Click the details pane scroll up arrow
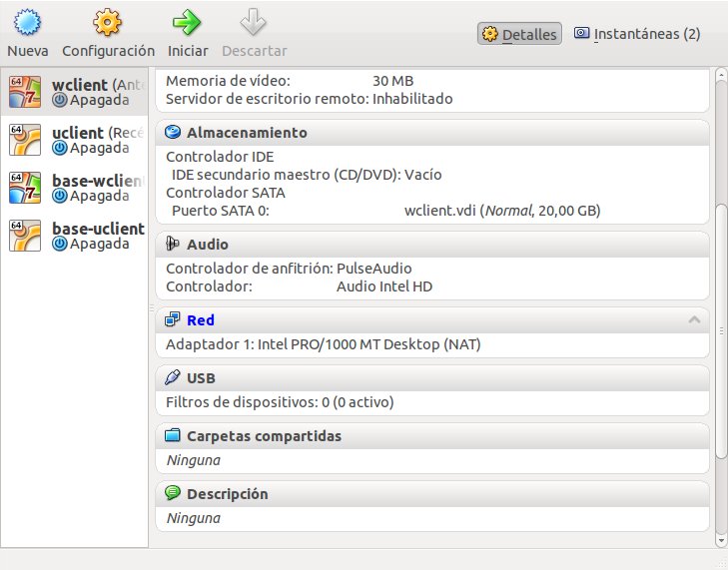 click(721, 75)
